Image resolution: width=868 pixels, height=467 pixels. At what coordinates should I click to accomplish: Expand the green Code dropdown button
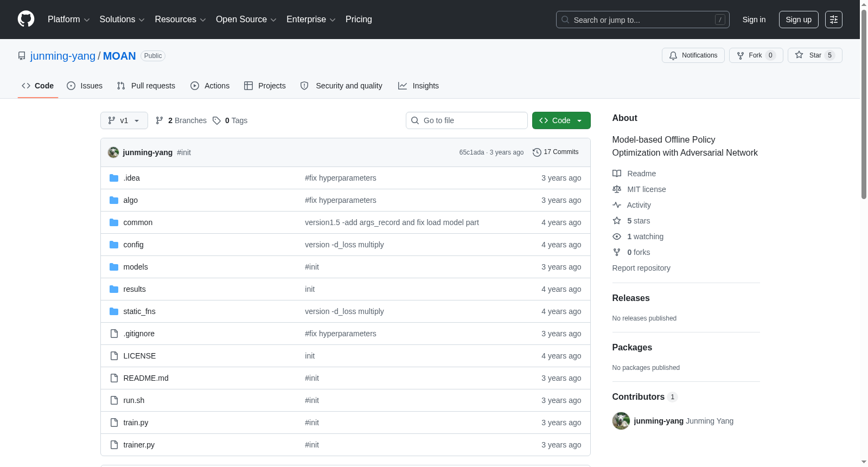561,120
